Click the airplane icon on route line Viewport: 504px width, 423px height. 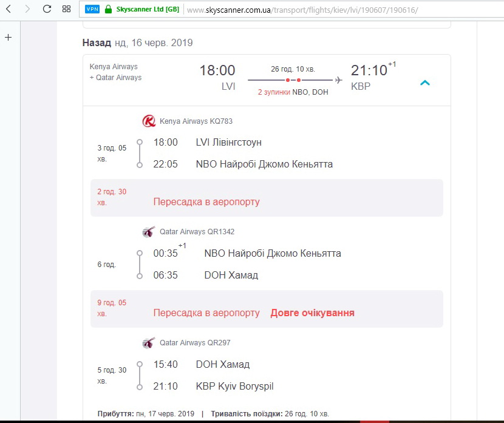pos(338,80)
